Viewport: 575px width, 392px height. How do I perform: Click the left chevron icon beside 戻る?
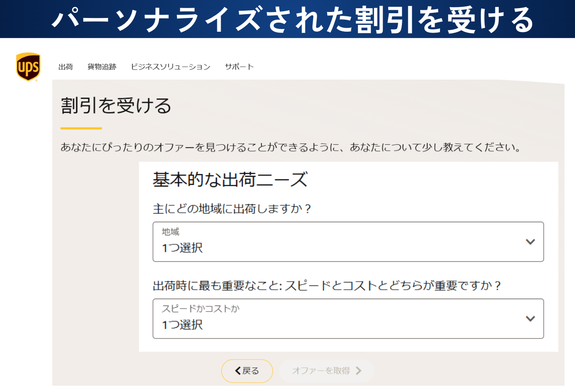238,371
